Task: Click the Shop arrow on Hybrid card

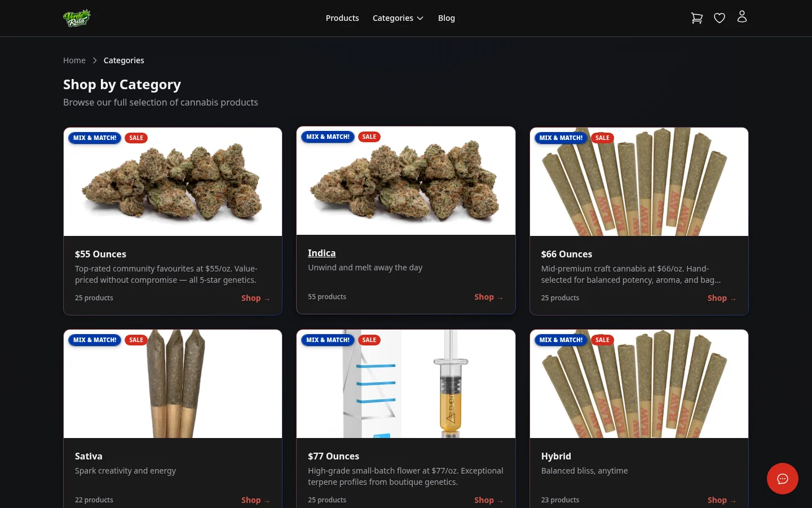Action: click(721, 500)
